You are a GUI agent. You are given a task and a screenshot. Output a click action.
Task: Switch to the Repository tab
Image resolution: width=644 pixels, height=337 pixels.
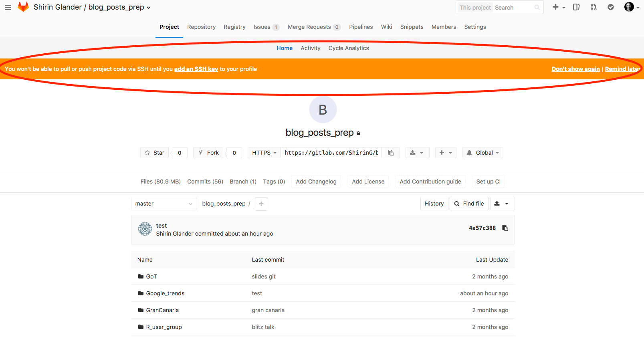click(201, 27)
